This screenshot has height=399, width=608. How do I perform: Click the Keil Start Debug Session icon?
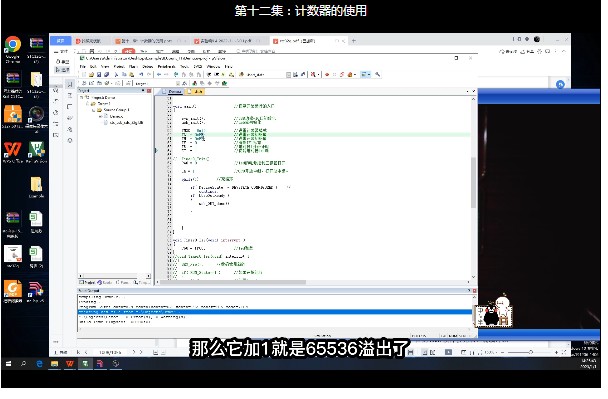(313, 74)
